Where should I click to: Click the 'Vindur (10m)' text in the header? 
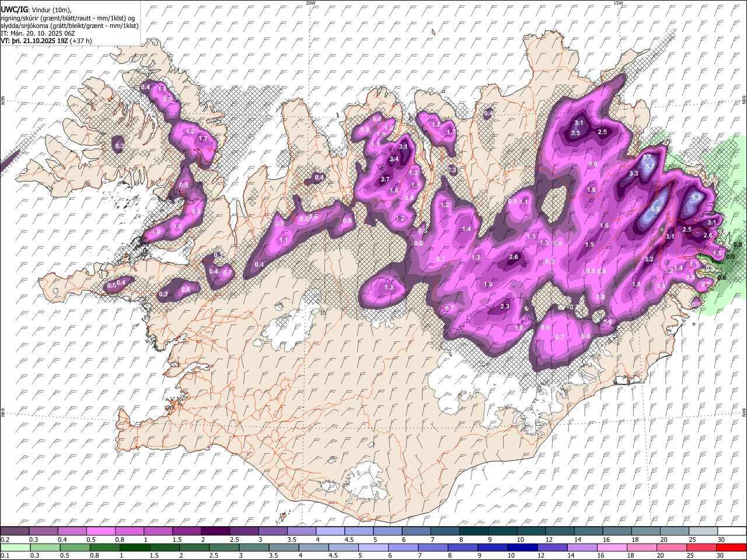(x=51, y=10)
